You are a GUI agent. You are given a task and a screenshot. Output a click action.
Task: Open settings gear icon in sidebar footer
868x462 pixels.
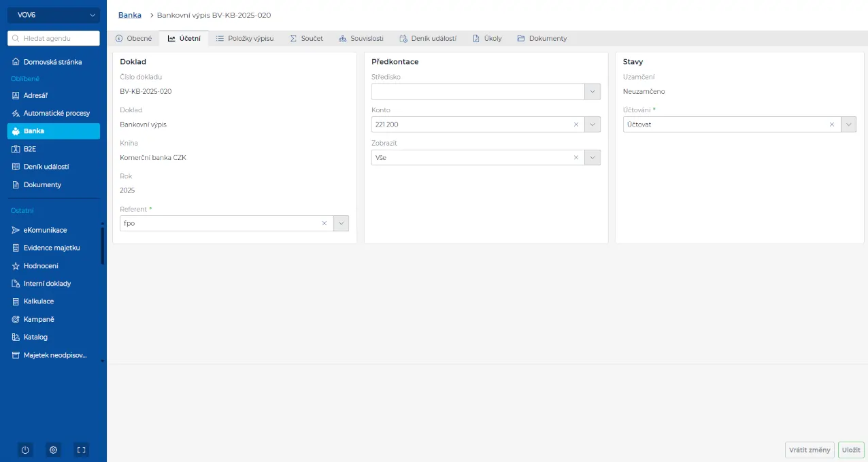click(53, 450)
